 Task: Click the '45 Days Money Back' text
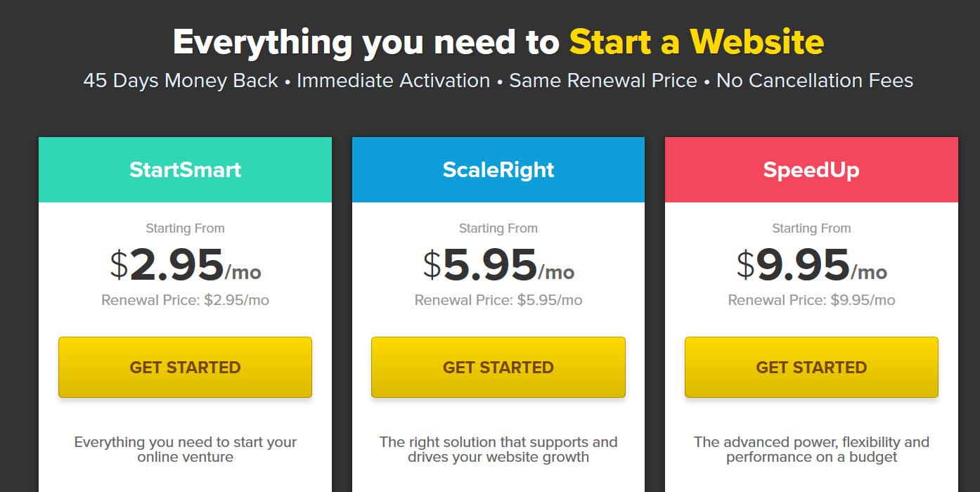181,81
